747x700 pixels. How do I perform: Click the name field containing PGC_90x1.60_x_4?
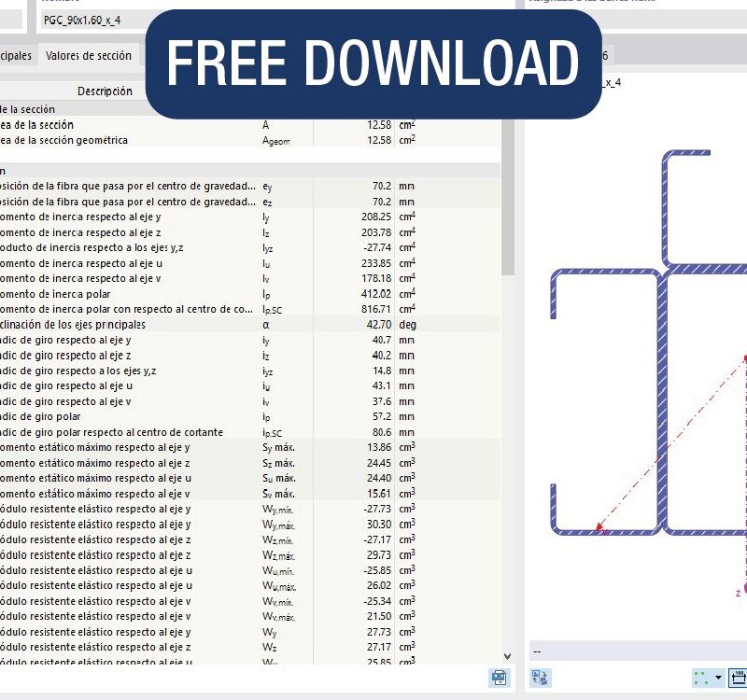(x=92, y=21)
